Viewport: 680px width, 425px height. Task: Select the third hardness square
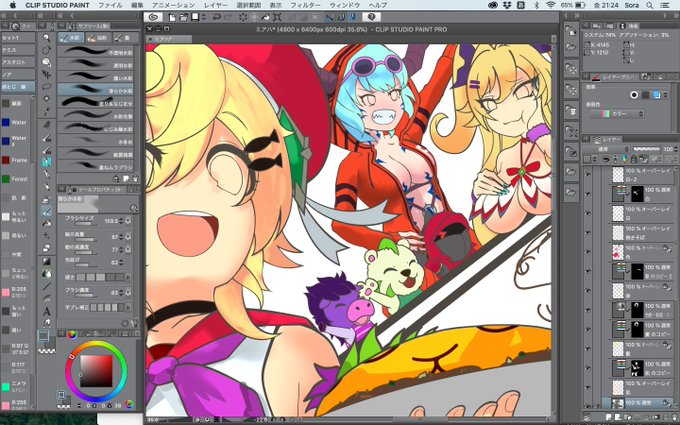[x=101, y=277]
